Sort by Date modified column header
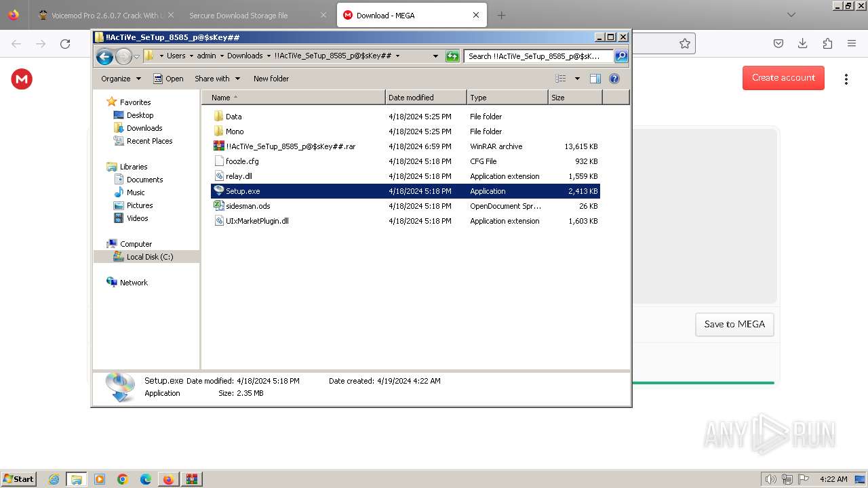This screenshot has width=868, height=488. (426, 98)
